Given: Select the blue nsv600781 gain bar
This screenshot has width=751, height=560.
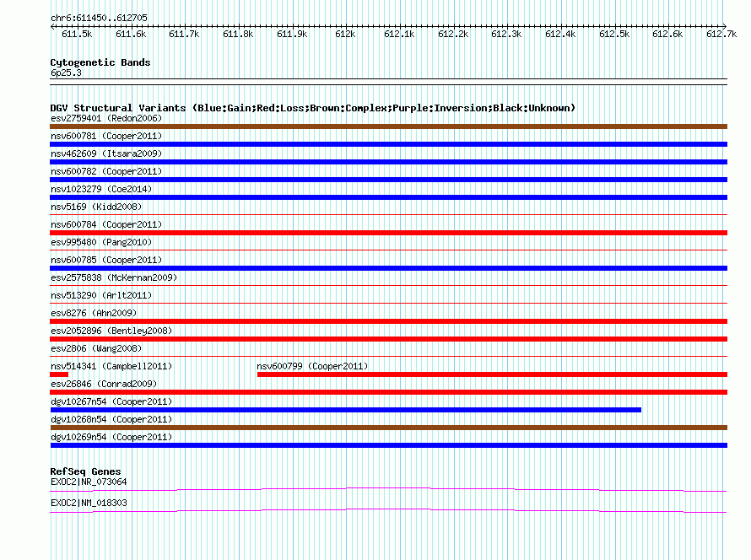Looking at the screenshot, I should [388, 144].
